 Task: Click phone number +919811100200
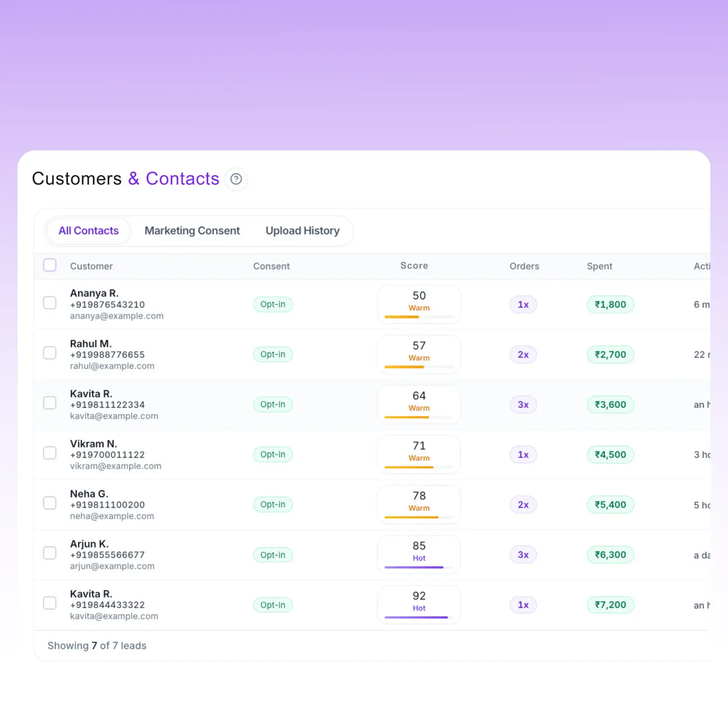pos(108,505)
